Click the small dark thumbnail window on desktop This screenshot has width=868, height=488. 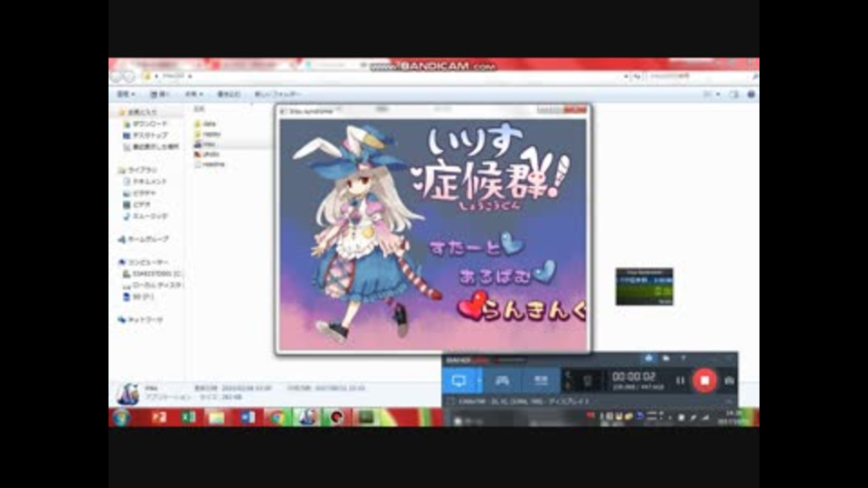[x=645, y=286]
